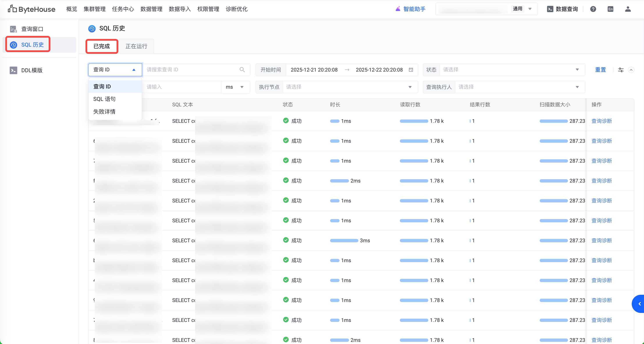The height and width of the screenshot is (344, 644).
Task: Click the search magnifier in query ID field
Action: coord(242,70)
